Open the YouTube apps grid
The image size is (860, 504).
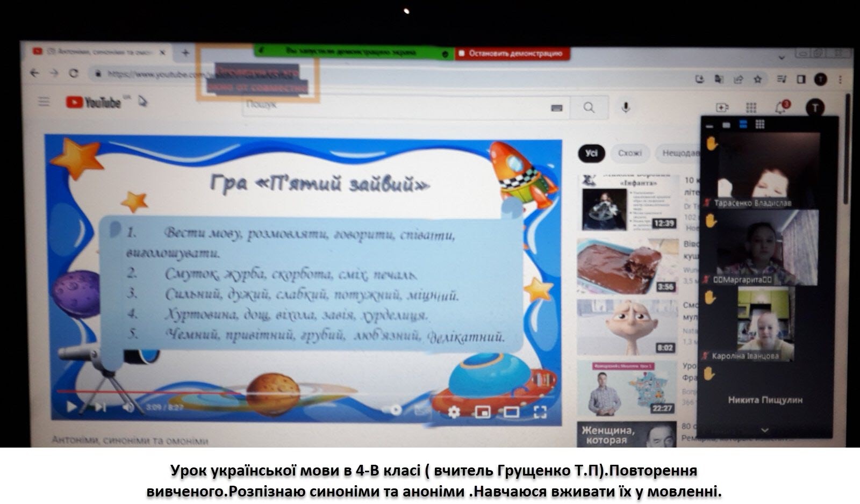(x=751, y=108)
